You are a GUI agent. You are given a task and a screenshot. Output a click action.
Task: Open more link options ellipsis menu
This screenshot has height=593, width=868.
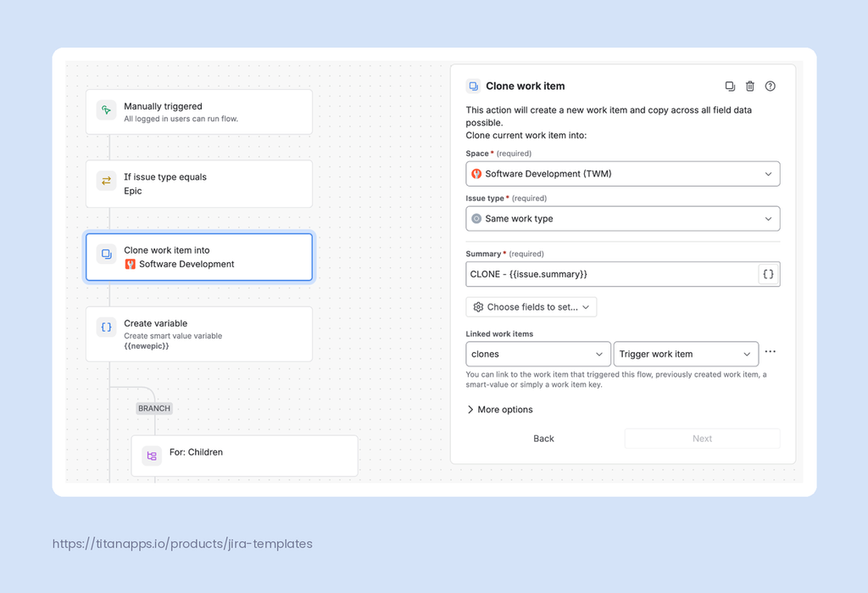pyautogui.click(x=770, y=351)
